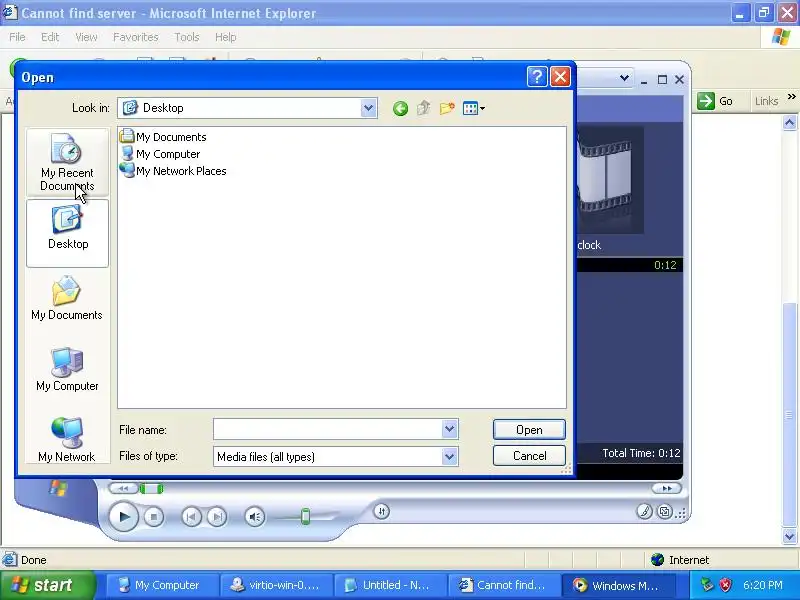The width and height of the screenshot is (800, 600).
Task: Select My Documents in the file list
Action: (x=163, y=137)
